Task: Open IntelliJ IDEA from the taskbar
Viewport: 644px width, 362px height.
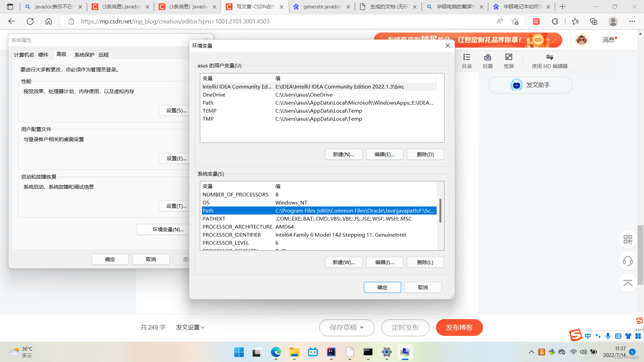Action: tap(331, 352)
